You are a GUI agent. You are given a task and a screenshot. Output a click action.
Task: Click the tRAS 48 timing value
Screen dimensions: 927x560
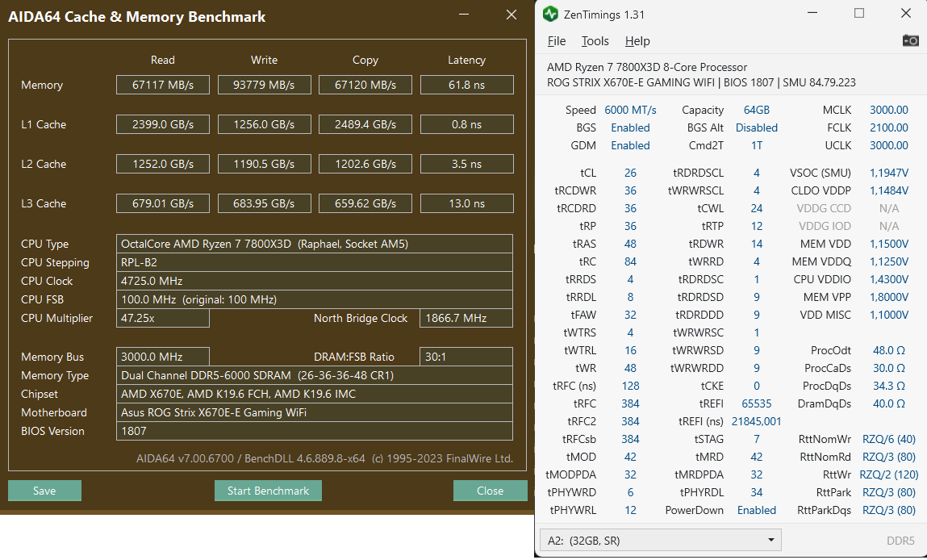click(630, 244)
